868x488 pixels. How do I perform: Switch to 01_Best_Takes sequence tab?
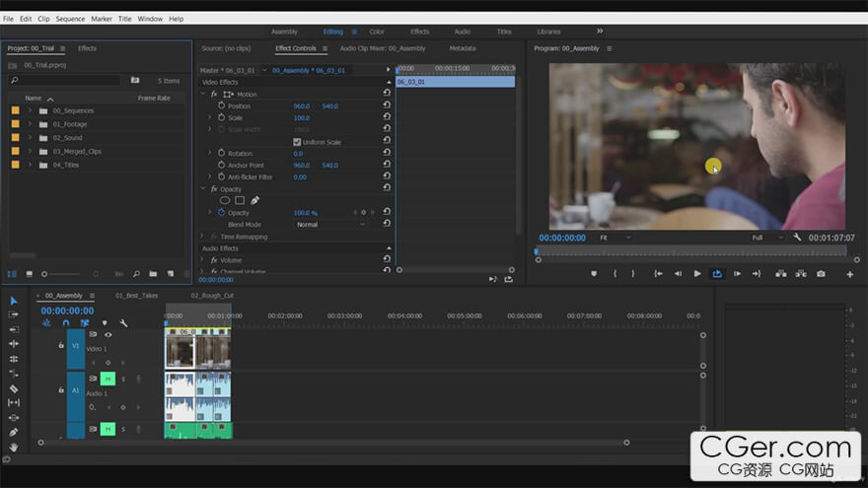pos(136,296)
